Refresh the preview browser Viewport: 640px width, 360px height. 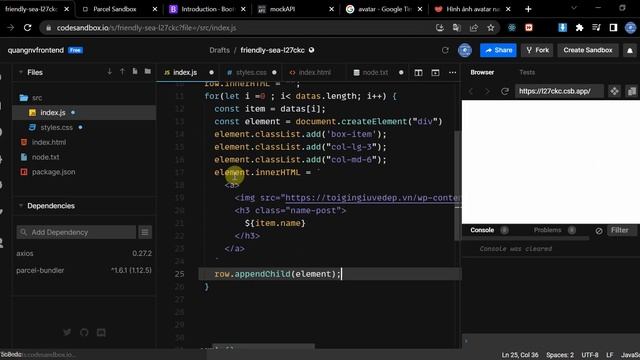tap(505, 91)
